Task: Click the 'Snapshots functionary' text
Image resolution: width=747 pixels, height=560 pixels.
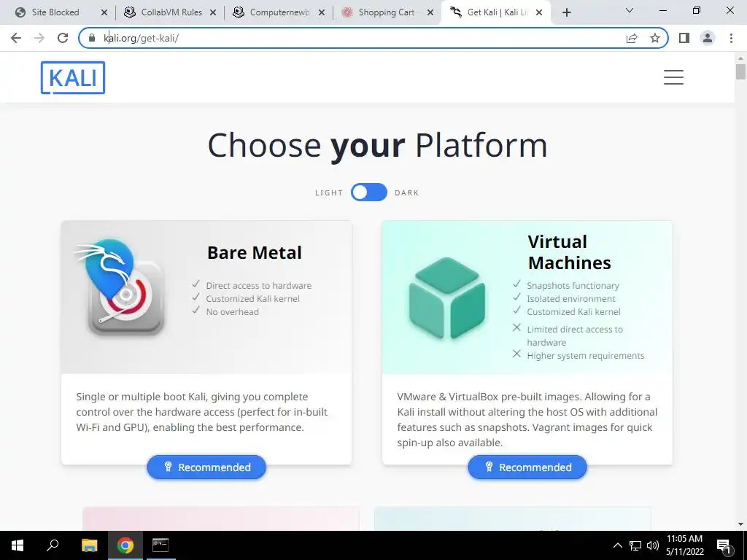Action: point(573,286)
